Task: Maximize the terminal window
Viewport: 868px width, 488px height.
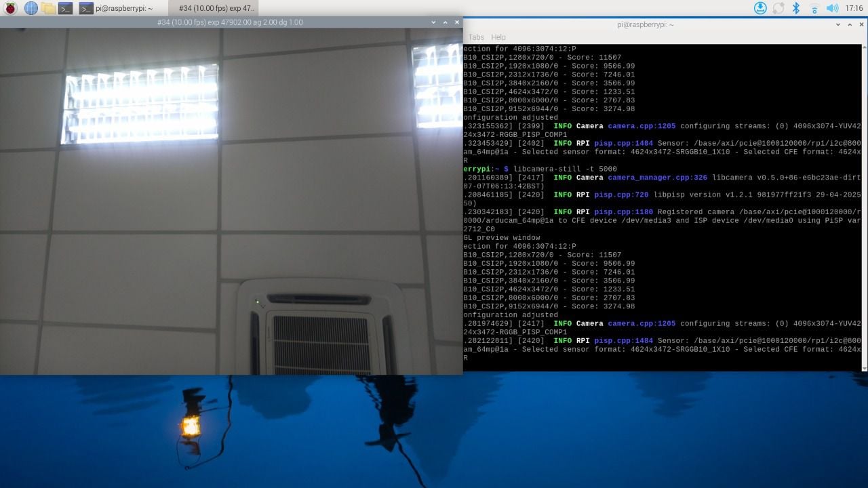Action: [x=850, y=25]
